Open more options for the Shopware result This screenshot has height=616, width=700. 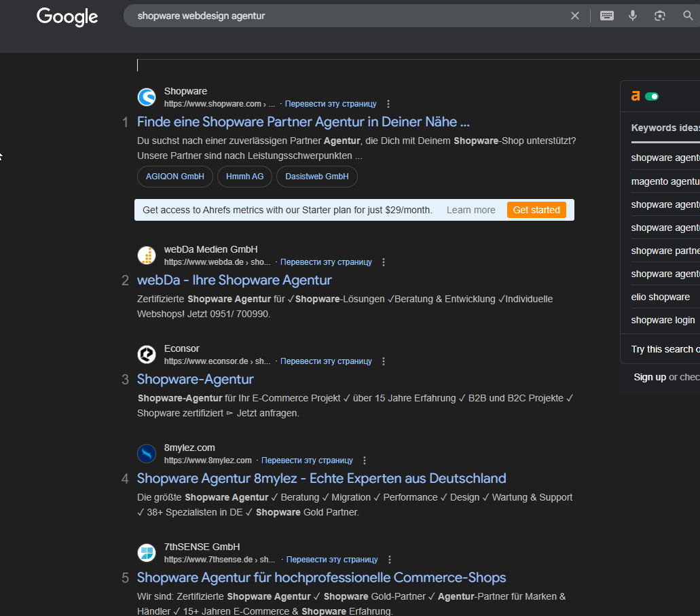[388, 104]
